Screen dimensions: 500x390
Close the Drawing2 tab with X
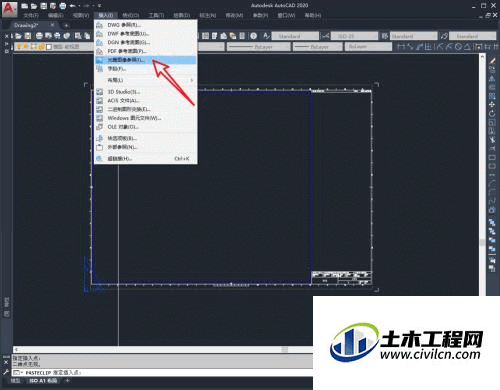pos(52,25)
